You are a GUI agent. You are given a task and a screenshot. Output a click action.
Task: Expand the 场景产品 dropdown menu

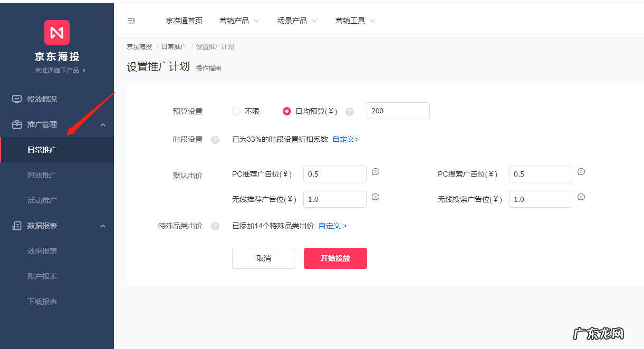point(297,21)
